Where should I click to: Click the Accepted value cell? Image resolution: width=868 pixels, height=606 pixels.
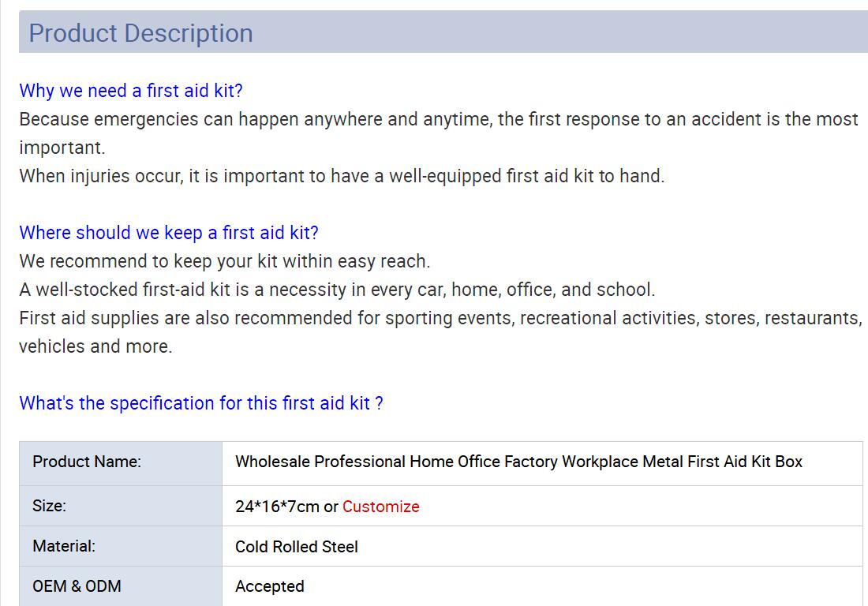click(x=270, y=586)
